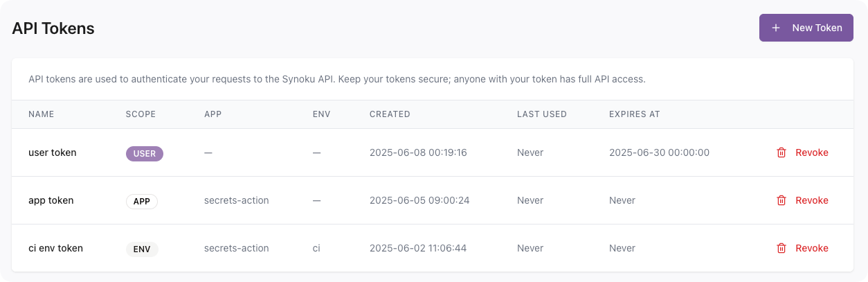Click the user token expiry date 2025-06-30
Screen dimensions: 868x282
point(659,152)
